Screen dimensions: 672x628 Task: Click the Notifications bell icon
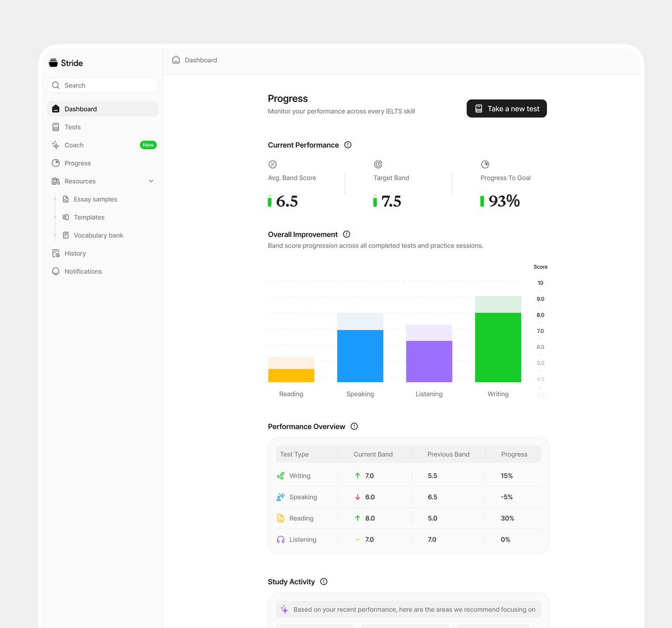(55, 271)
